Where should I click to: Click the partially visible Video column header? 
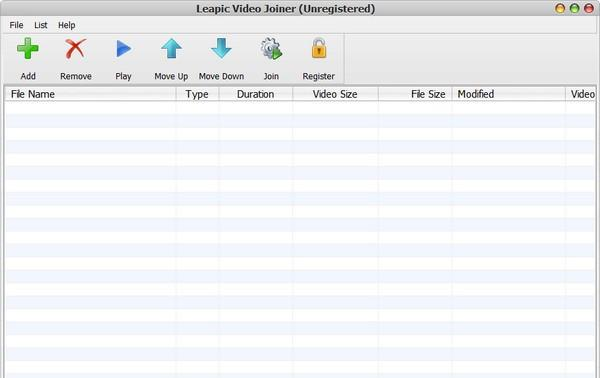point(581,94)
